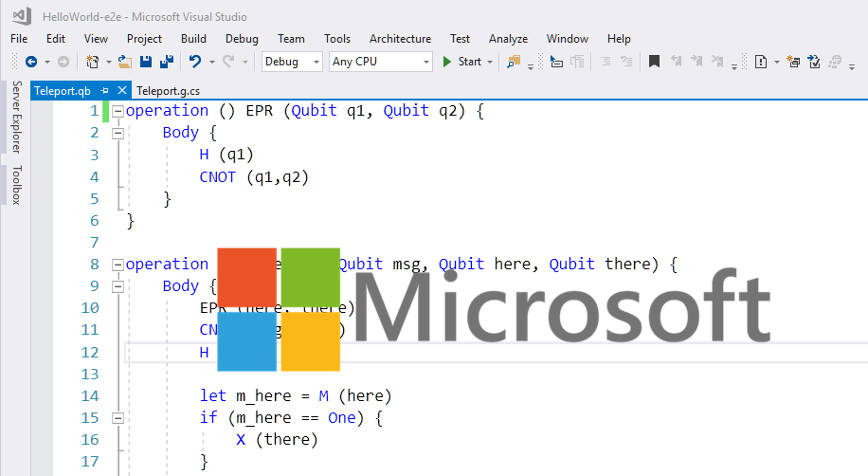The width and height of the screenshot is (868, 476).
Task: Collapse the if block at line 15
Action: pos(118,418)
